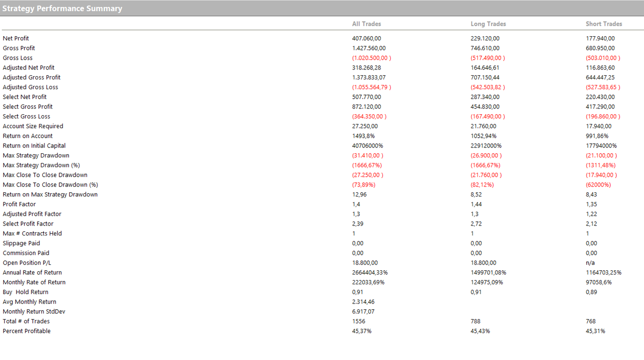Select the Long Trades column header
Viewport: 644px width, 360px height.
click(x=488, y=24)
